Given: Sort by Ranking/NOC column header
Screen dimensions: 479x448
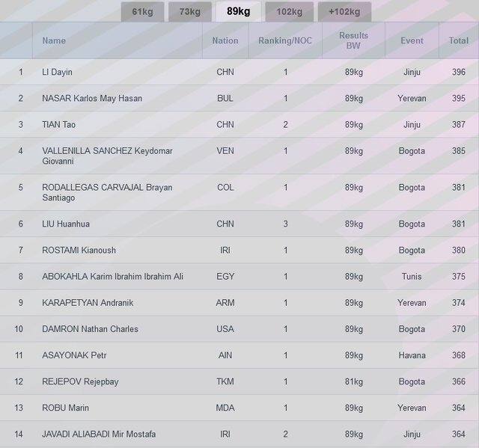Looking at the screenshot, I should (285, 41).
